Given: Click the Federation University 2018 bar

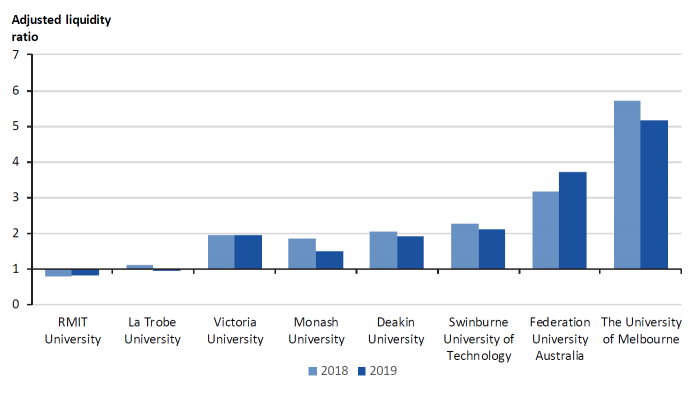Looking at the screenshot, I should click(546, 230).
